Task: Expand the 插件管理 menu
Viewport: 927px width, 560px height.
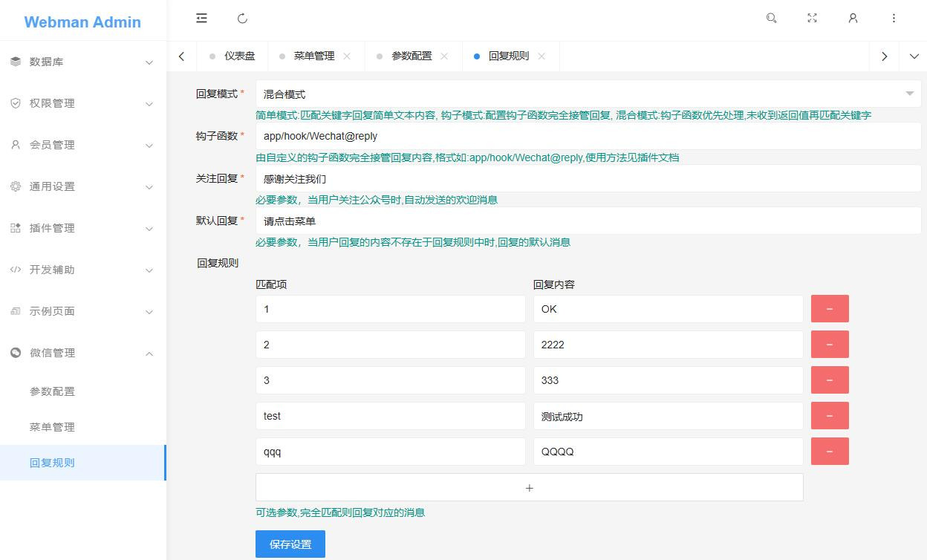Action: 149,229
